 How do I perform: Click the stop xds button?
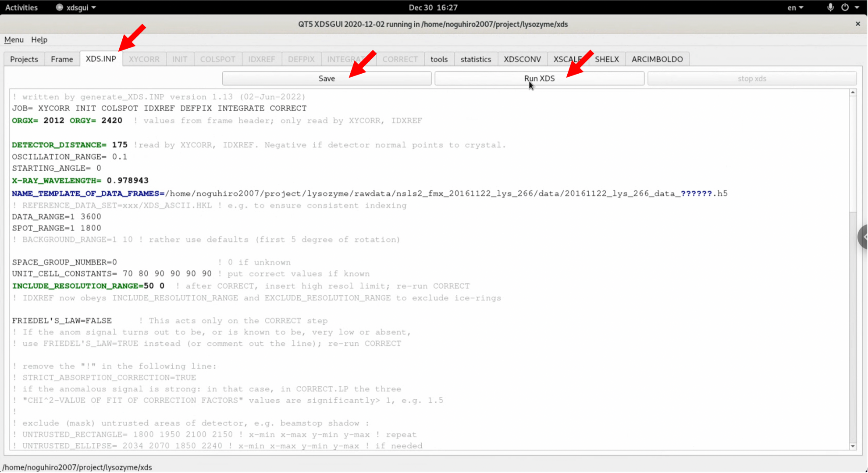(x=752, y=79)
